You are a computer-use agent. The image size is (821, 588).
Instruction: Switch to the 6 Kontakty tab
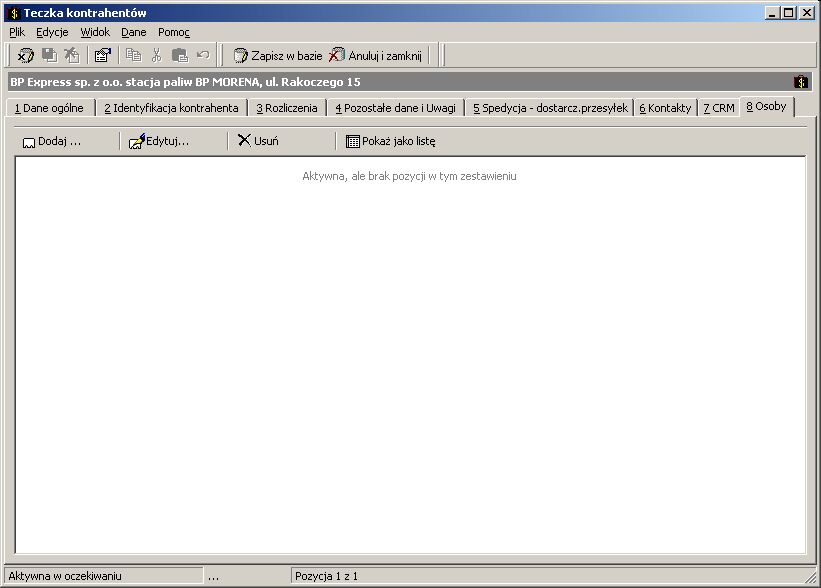point(665,108)
